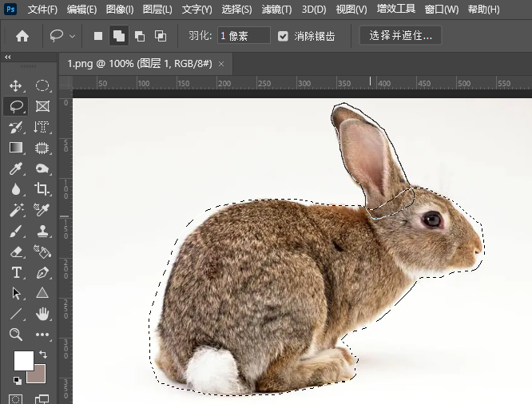Open the 图层(L) Layer menu
Screen dimensions: 532x404
(157, 10)
